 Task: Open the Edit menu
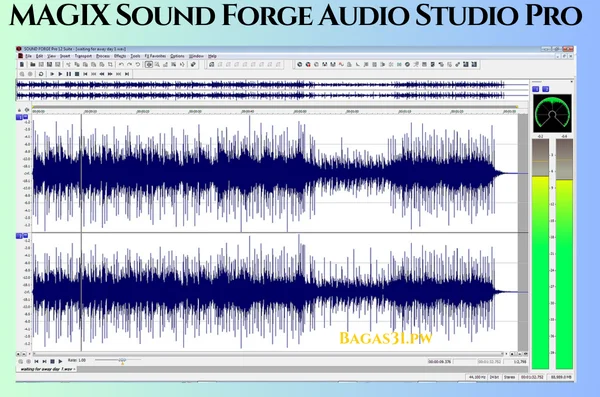tap(39, 56)
